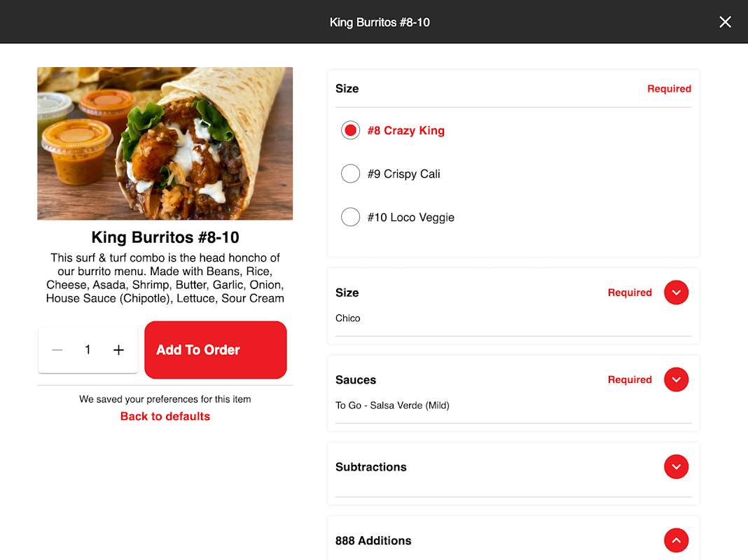The width and height of the screenshot is (748, 560).
Task: Click the Subtractions section heading
Action: click(x=370, y=467)
